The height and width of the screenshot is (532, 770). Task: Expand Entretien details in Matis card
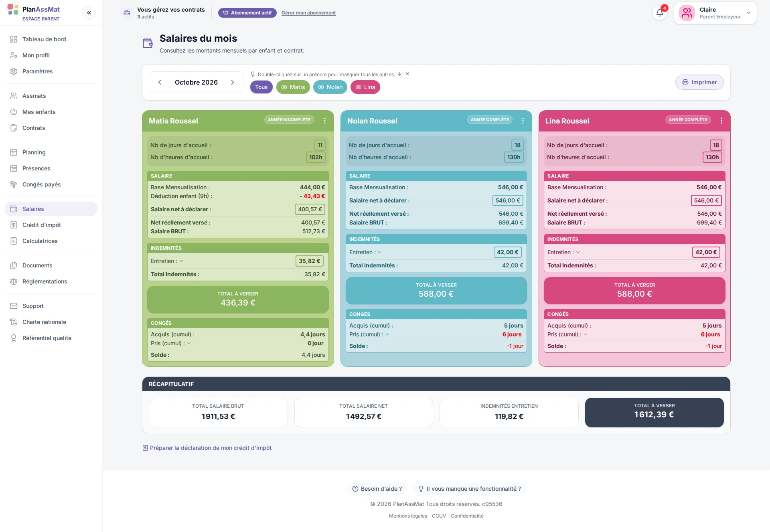181,261
